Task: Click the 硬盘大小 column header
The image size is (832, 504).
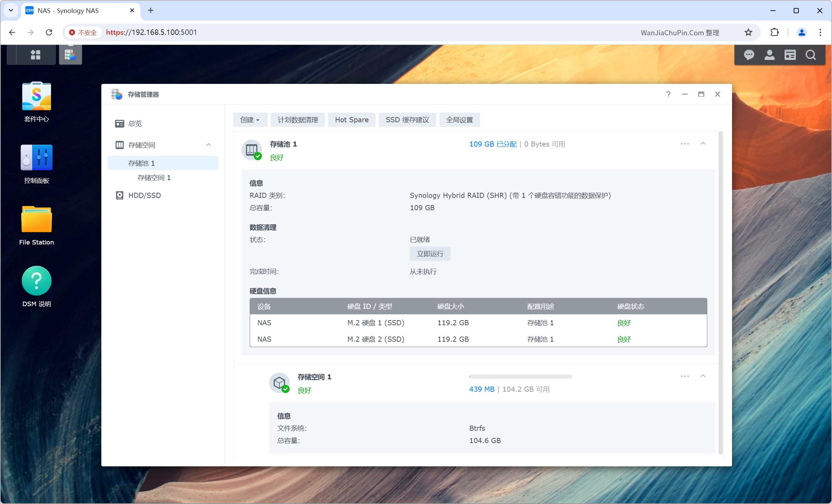Action: tap(451, 306)
